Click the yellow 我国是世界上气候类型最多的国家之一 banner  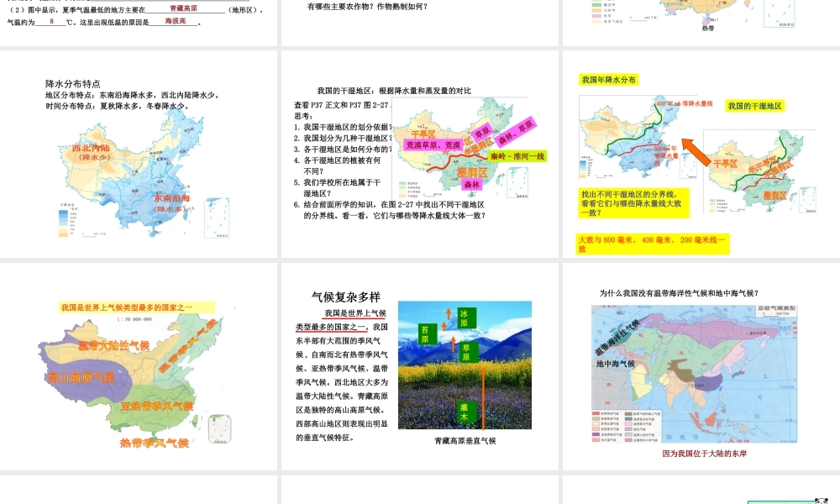click(137, 307)
